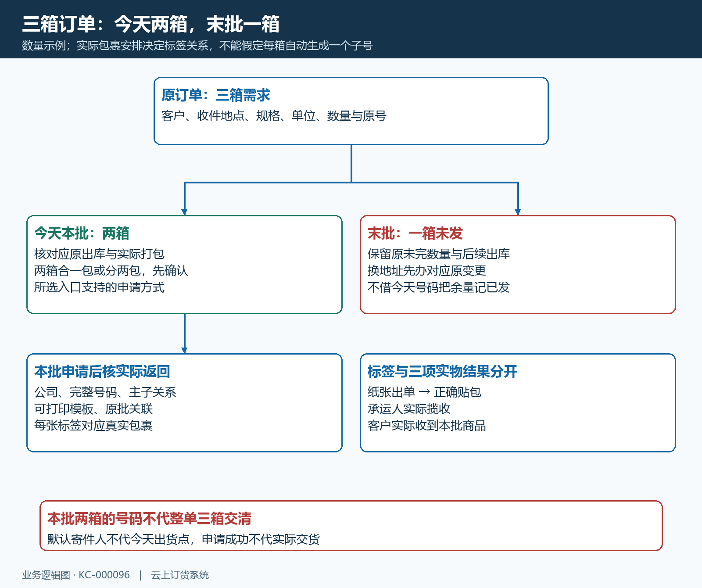
Task: Select the heading 原订单:三箱需求
Action: 215,95
